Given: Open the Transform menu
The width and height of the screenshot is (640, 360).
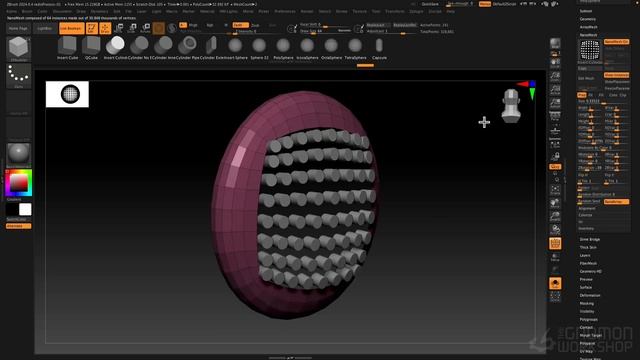Looking at the screenshot, I should point(395,11).
